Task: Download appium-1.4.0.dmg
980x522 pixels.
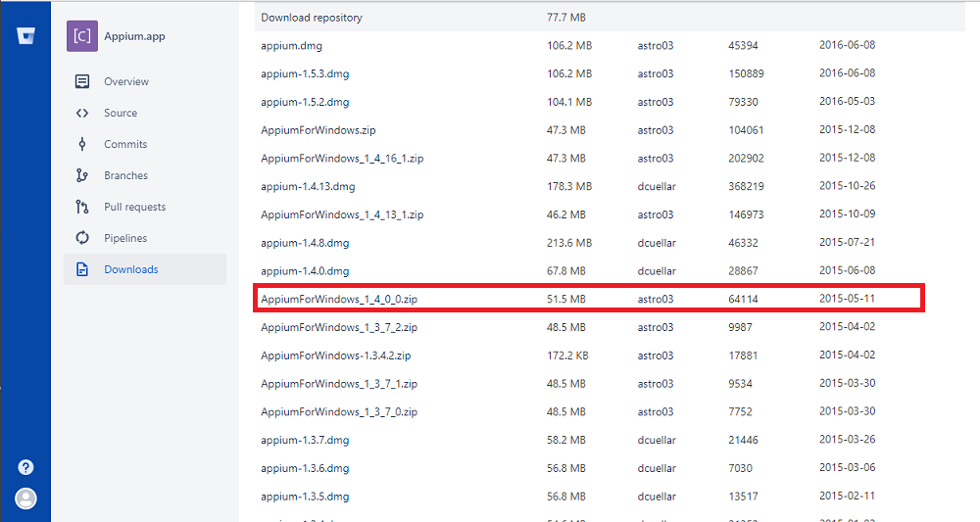Action: (x=305, y=271)
